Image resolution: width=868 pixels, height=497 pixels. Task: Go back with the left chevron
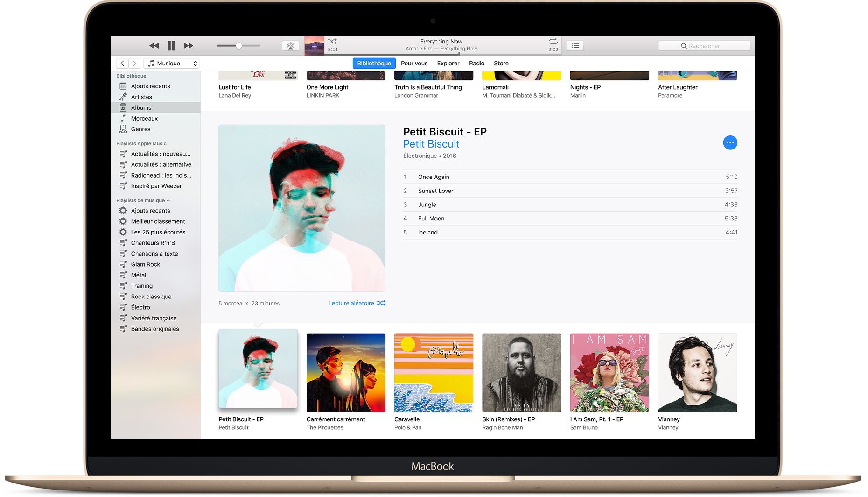(x=122, y=63)
